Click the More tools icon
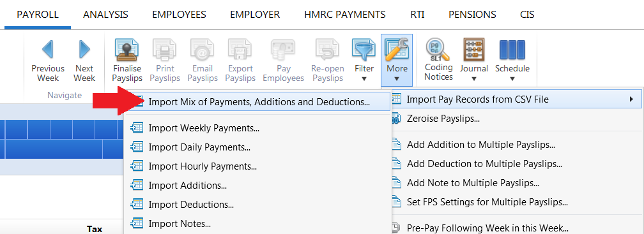 [x=397, y=49]
